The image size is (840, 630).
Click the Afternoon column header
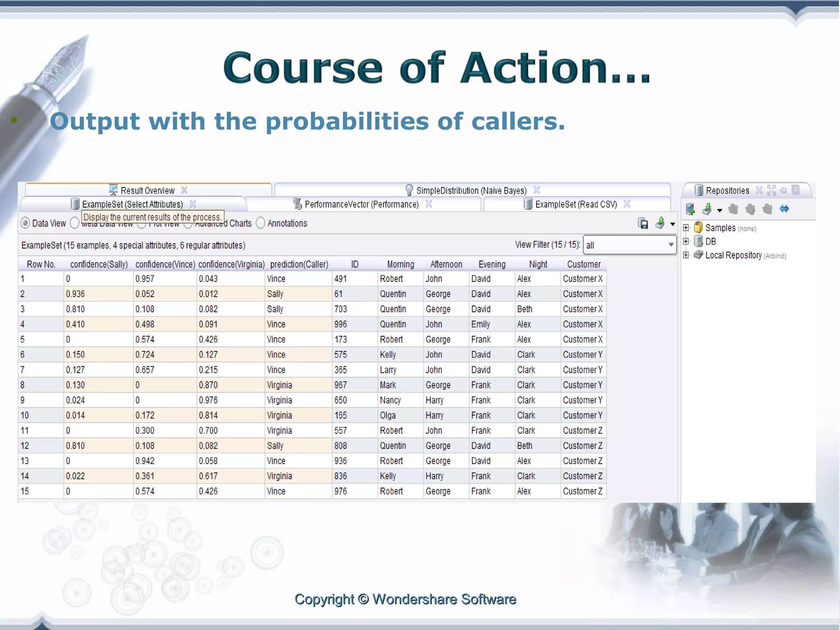446,264
